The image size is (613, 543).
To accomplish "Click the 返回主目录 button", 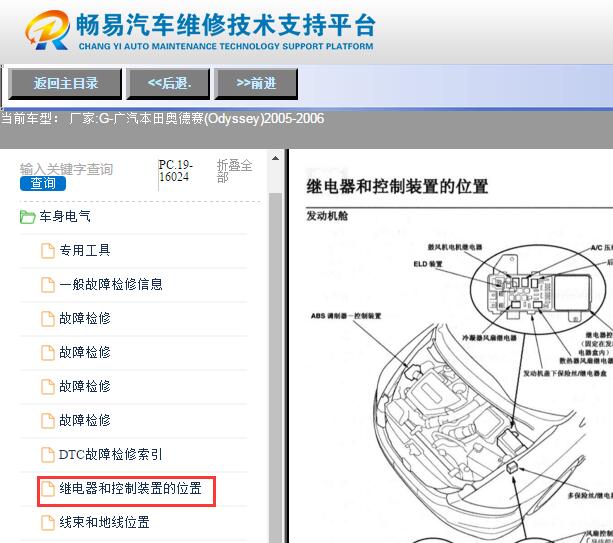I will click(65, 83).
